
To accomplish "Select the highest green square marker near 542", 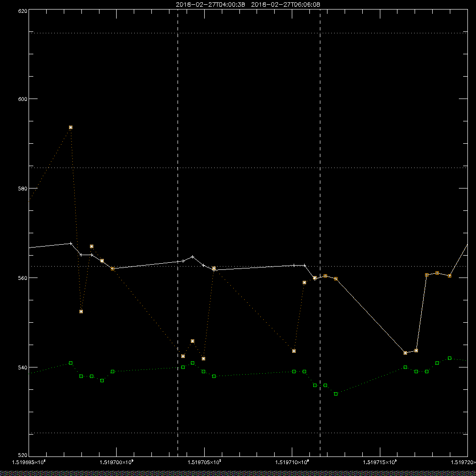I will pyautogui.click(x=450, y=358).
